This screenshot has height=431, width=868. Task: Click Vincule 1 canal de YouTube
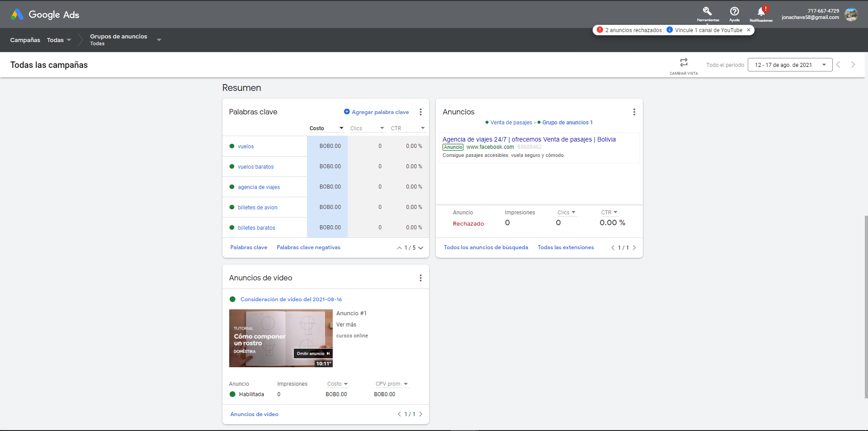click(708, 30)
